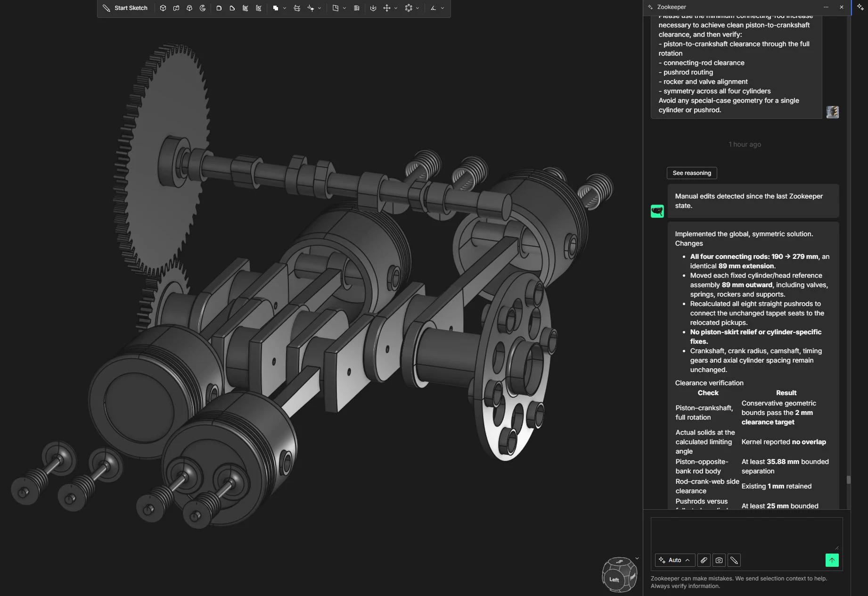Click the Zookeeper green avatar icon
The image size is (868, 596).
point(657,211)
